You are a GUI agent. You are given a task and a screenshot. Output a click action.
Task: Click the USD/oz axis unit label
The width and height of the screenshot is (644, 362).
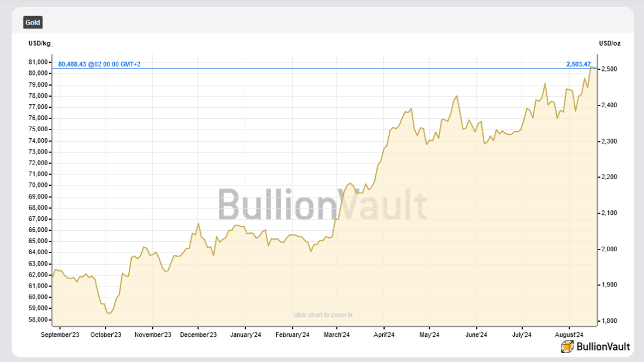pos(609,43)
